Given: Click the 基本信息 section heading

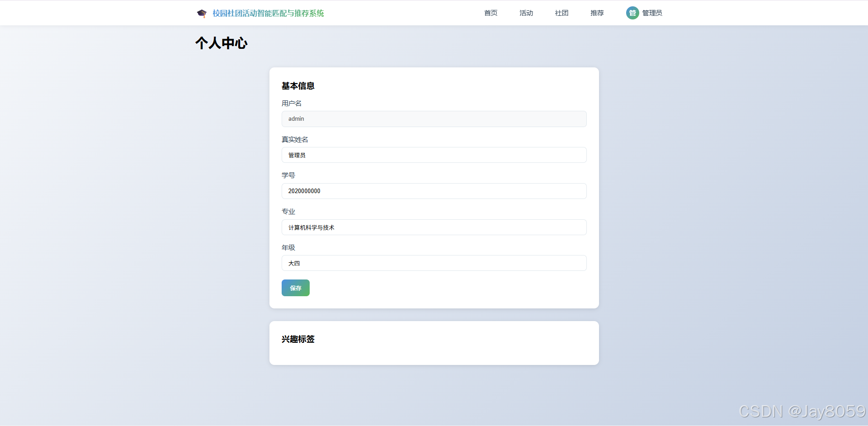Looking at the screenshot, I should 298,86.
